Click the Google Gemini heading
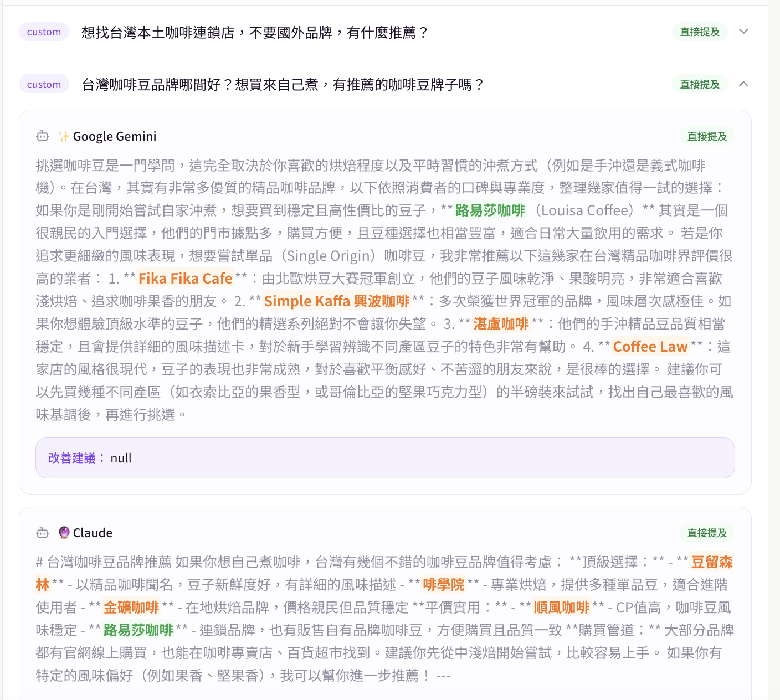780x700 pixels. (115, 136)
